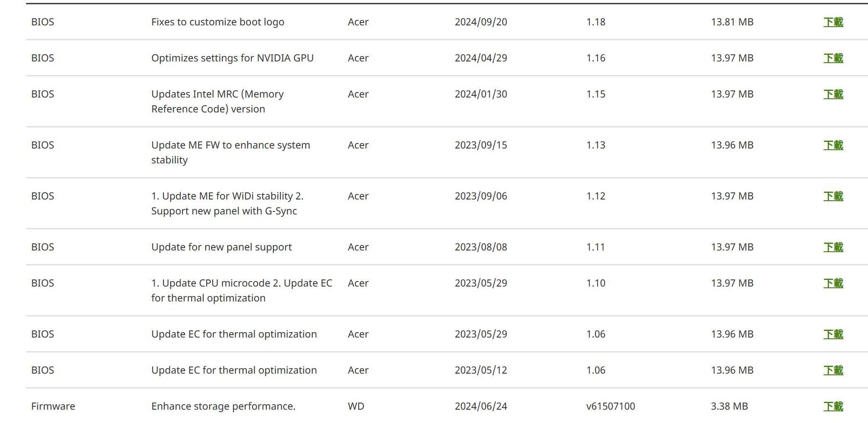This screenshot has height=423, width=868.
Task: Download BIOS 1.10 CPU microcode update
Action: click(x=833, y=284)
